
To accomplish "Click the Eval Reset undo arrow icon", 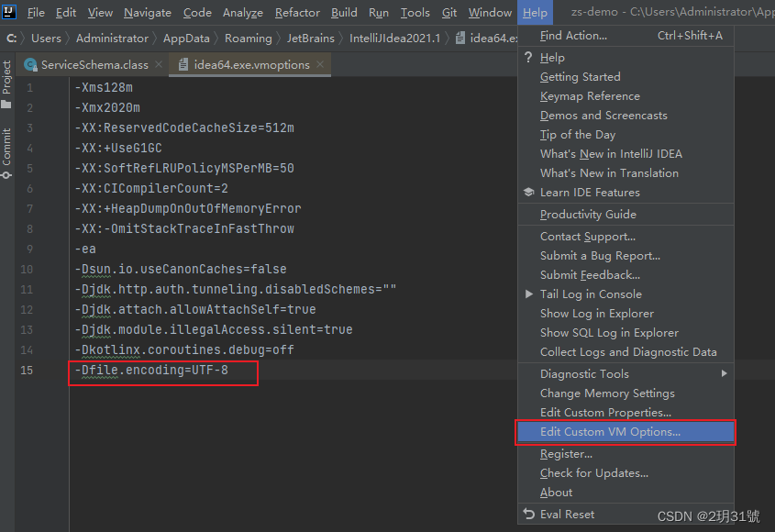I will 529,515.
